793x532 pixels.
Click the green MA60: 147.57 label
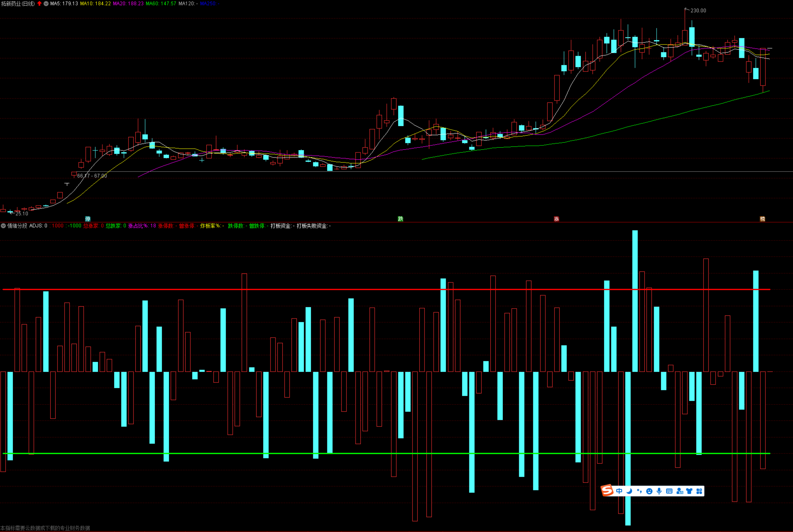[x=161, y=3]
